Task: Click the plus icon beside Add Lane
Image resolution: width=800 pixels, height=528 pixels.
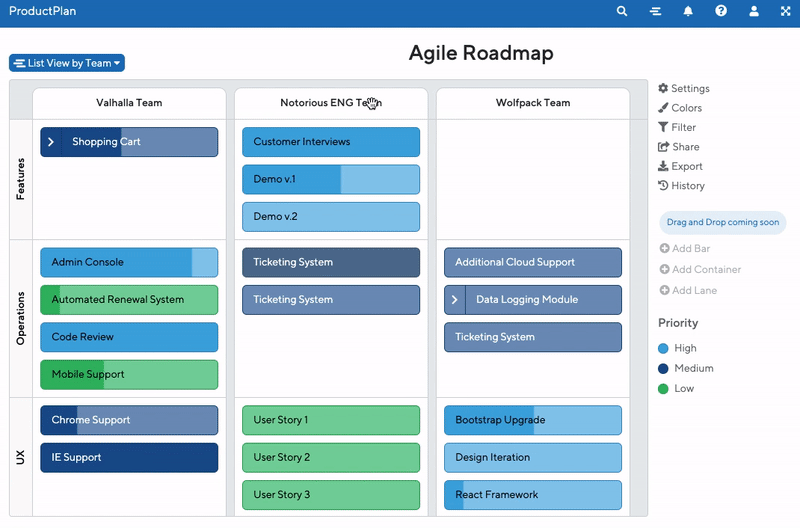Action: 664,290
